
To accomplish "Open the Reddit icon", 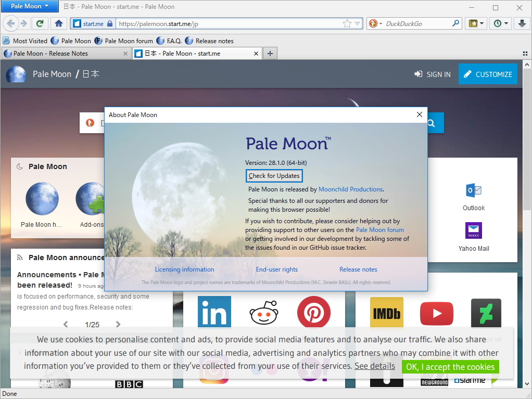I will point(264,312).
